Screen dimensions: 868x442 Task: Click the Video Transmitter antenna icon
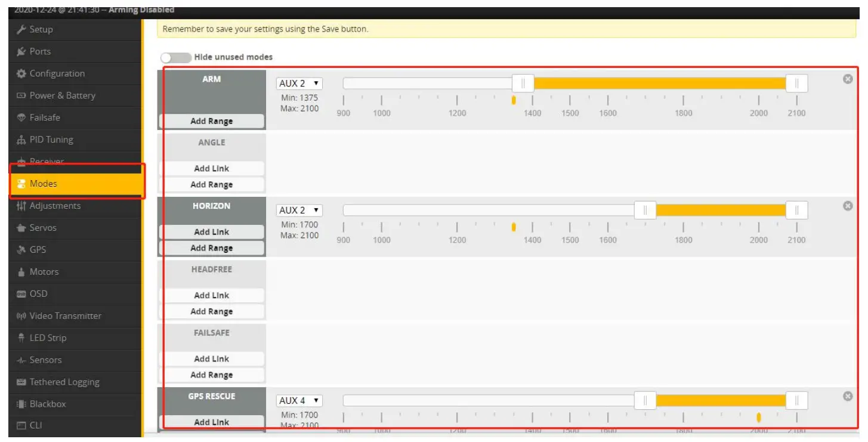[x=21, y=316]
